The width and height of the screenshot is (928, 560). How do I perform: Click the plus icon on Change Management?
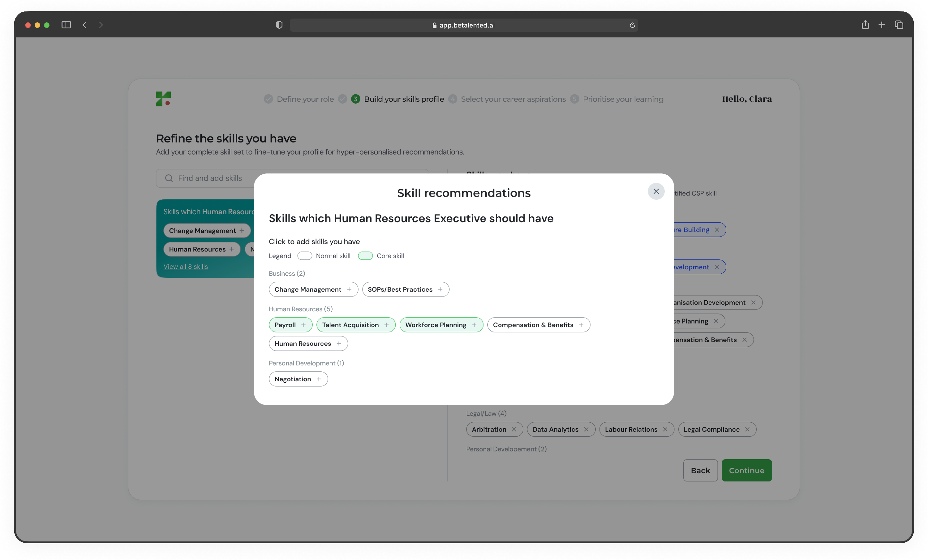pos(349,289)
